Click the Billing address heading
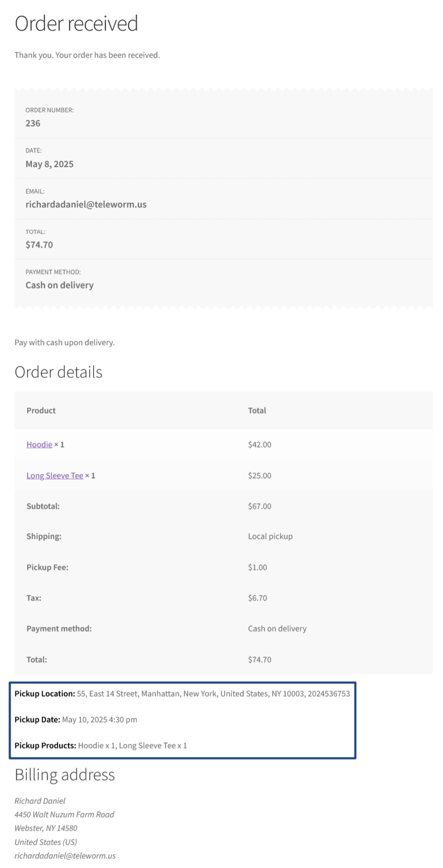443x868 pixels. [65, 775]
